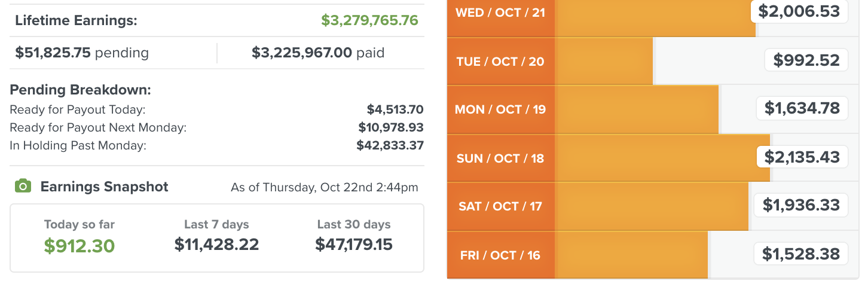The image size is (868, 293).
Task: Click the SAT / OCT / 17 earnings bar
Action: pyautogui.click(x=652, y=206)
